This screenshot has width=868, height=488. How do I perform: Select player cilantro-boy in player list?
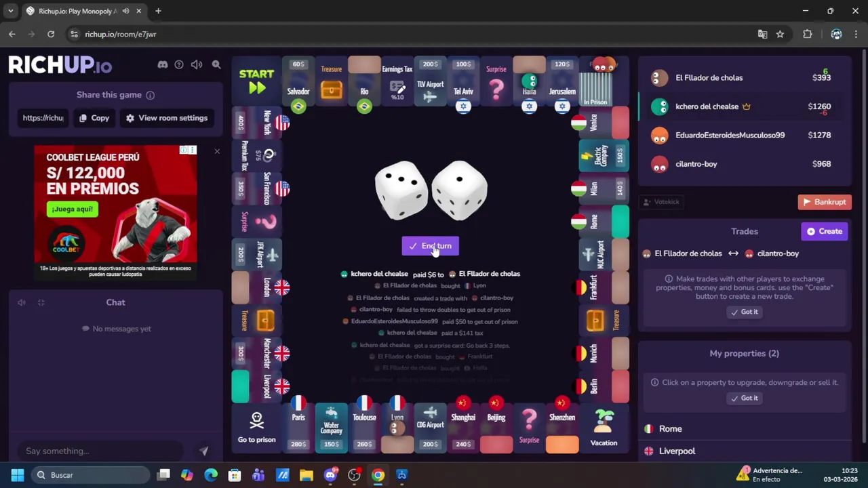click(x=744, y=164)
